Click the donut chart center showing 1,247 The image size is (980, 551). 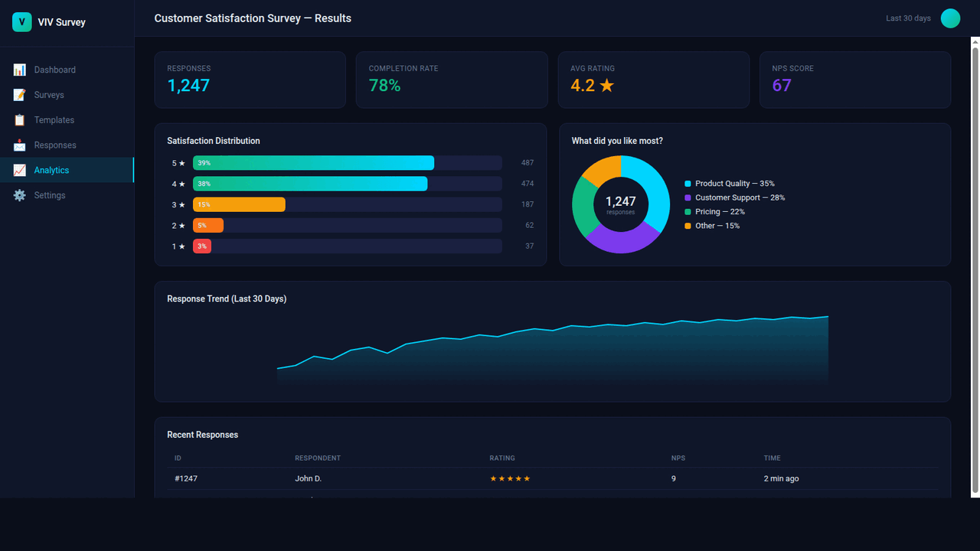click(x=620, y=204)
